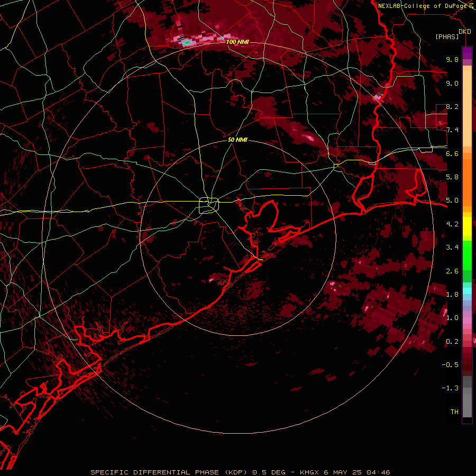Screen dimensions: 476x476
Task: Select the 4.2 scale value
Action: point(452,224)
